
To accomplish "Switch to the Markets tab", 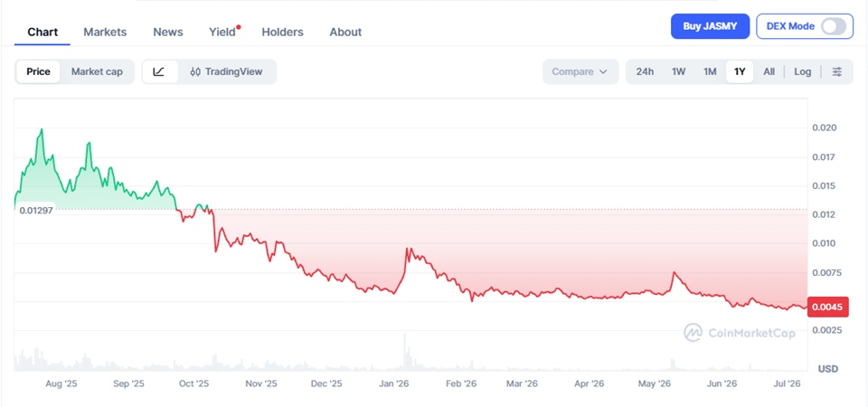I will [105, 33].
